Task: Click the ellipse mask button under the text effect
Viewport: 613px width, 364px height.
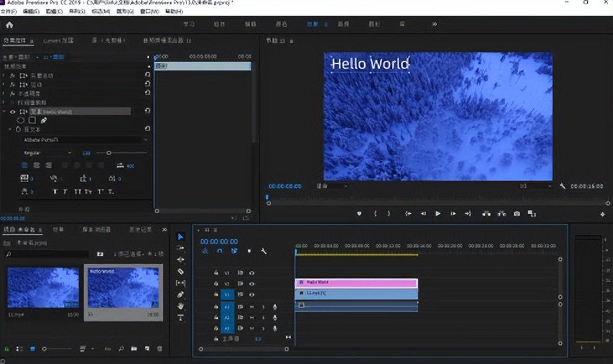Action: coord(21,120)
